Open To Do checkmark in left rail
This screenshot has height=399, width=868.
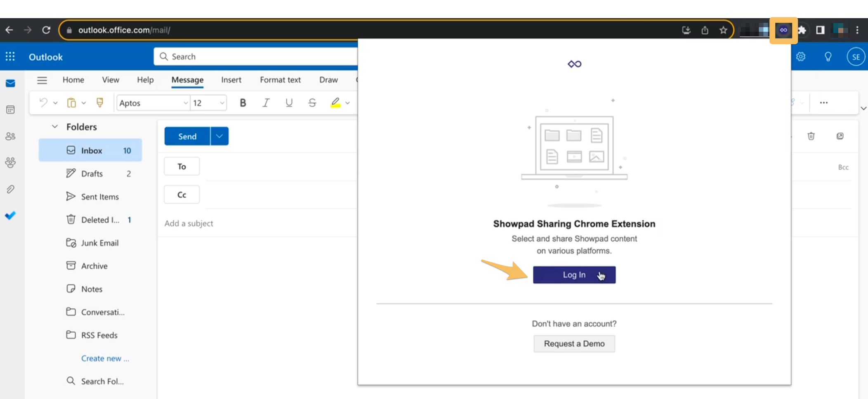pos(10,216)
